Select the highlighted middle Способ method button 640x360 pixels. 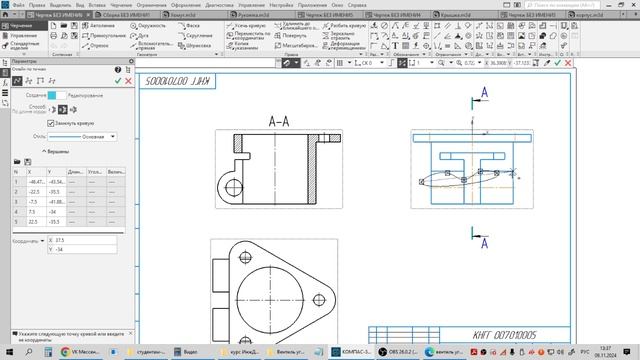pyautogui.click(x=62, y=109)
